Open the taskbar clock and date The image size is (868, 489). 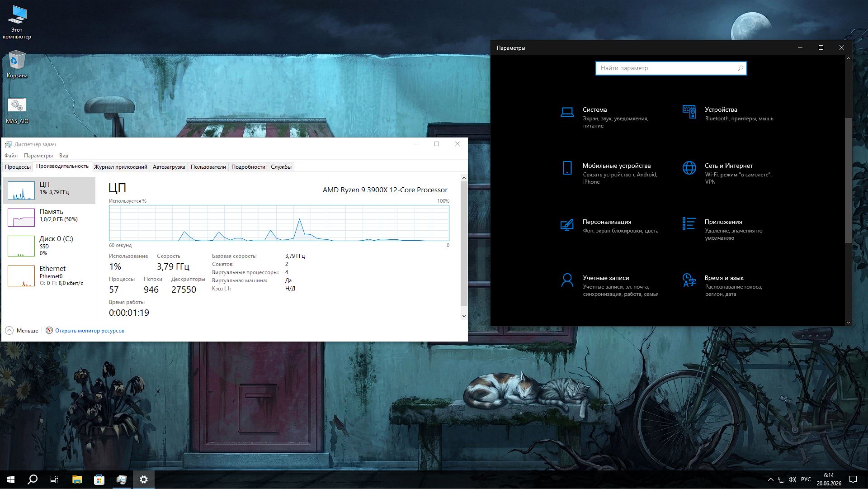point(829,480)
